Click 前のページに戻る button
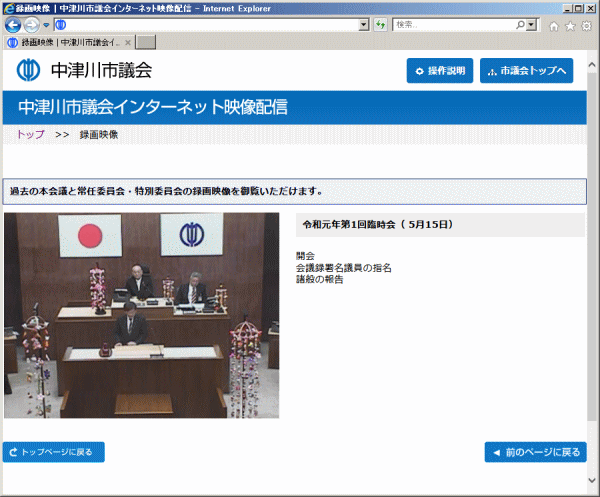The image size is (600, 497). click(535, 452)
